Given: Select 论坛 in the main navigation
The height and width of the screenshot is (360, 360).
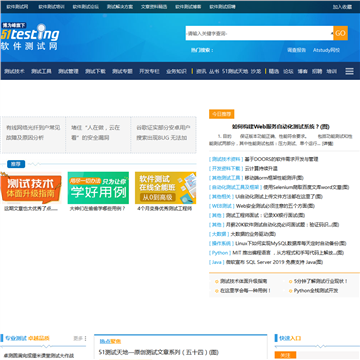Looking at the screenshot, I should [288, 71].
